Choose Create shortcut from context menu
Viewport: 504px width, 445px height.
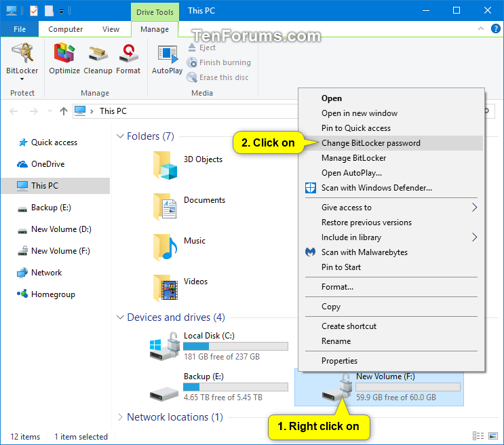[x=391, y=326]
